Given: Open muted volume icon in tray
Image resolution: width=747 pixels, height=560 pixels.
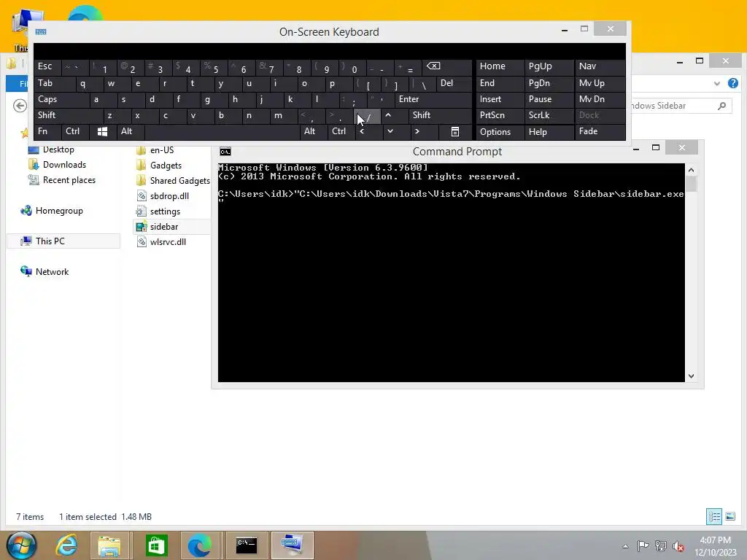Looking at the screenshot, I should coord(678,545).
